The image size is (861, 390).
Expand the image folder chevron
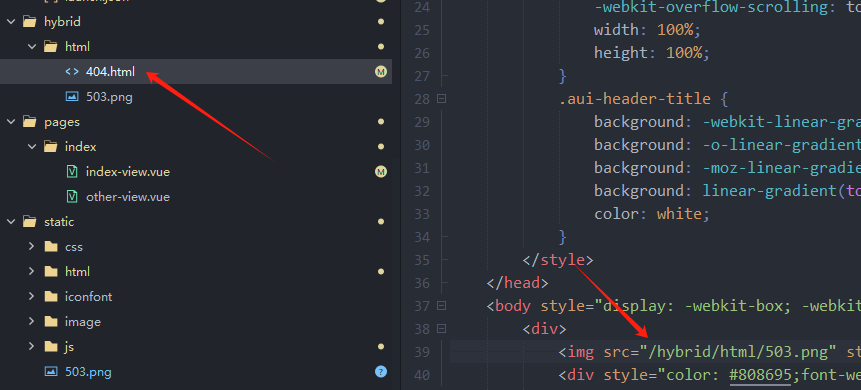pos(32,321)
